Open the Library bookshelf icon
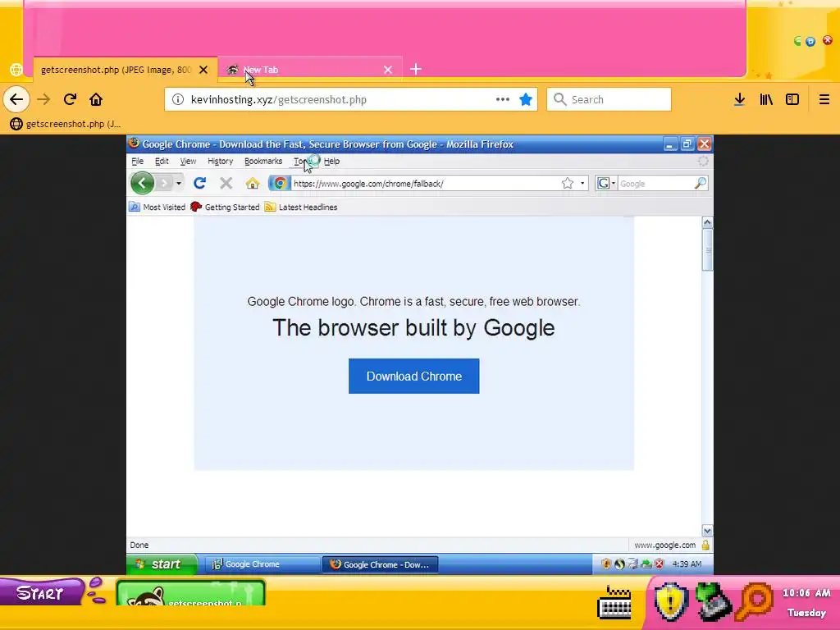The image size is (840, 630). point(766,99)
